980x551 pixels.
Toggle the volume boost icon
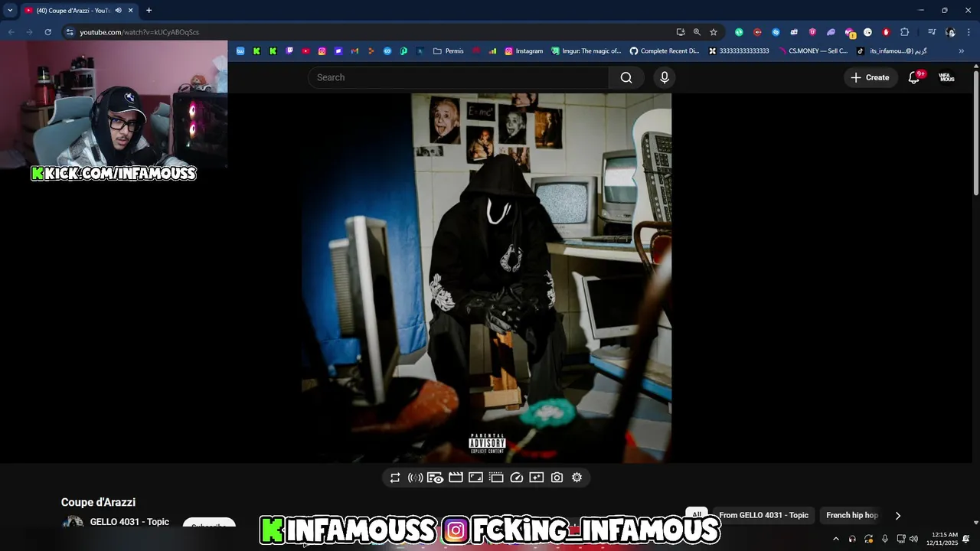(x=416, y=478)
